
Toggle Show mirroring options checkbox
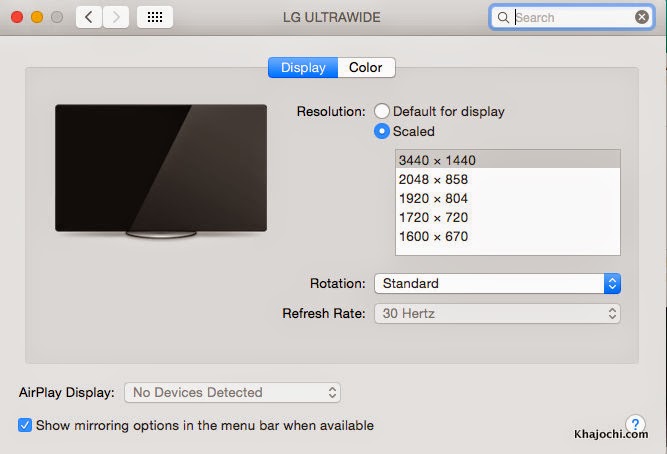tap(25, 425)
